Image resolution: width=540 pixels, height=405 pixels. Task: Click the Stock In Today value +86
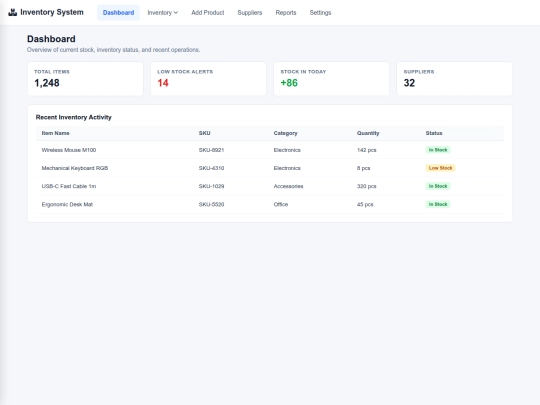coord(289,83)
